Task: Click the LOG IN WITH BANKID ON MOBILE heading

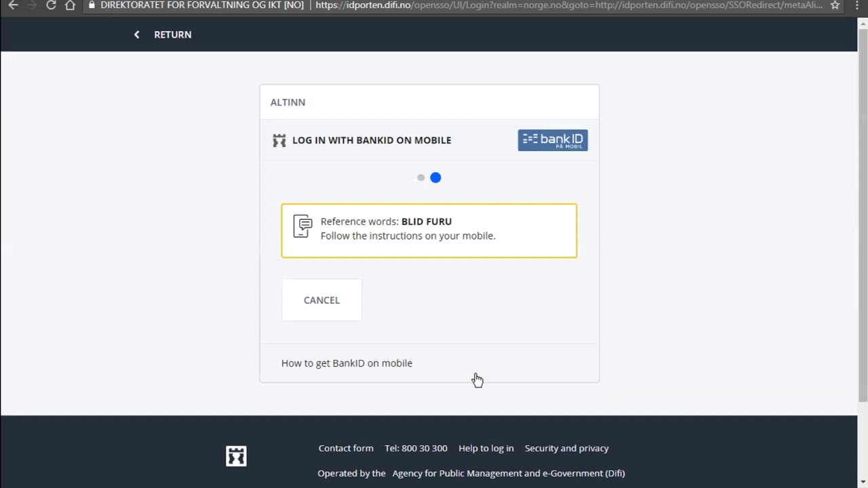Action: point(372,140)
